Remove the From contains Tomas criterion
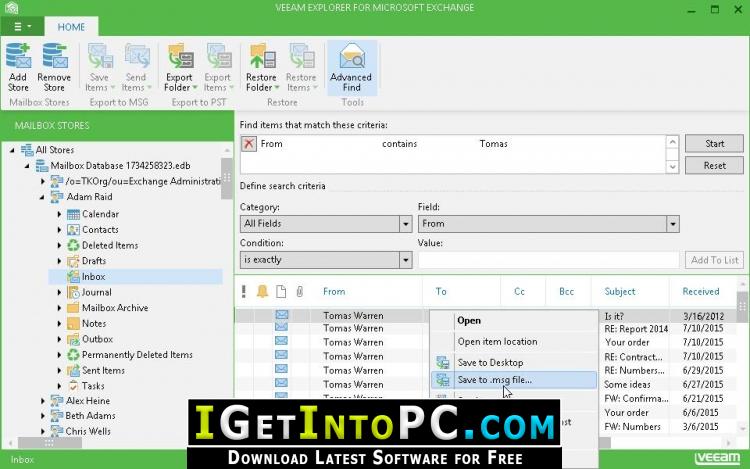 [249, 144]
